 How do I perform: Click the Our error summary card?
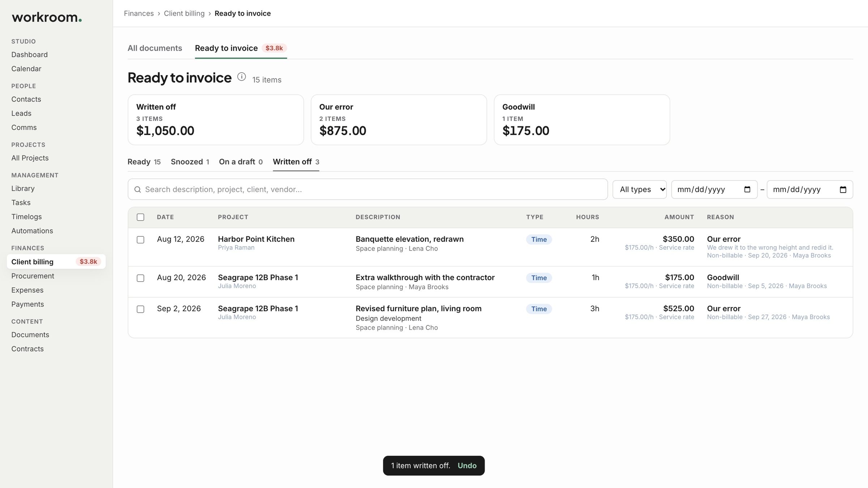click(x=399, y=120)
